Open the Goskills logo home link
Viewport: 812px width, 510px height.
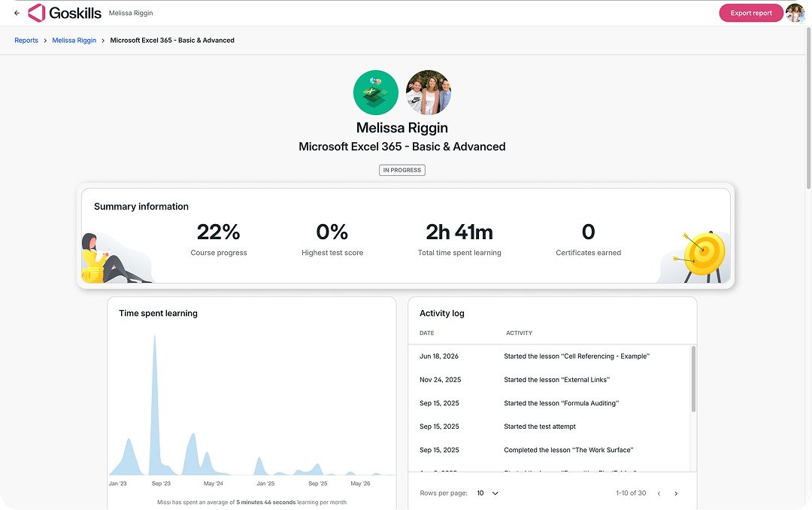pos(65,13)
